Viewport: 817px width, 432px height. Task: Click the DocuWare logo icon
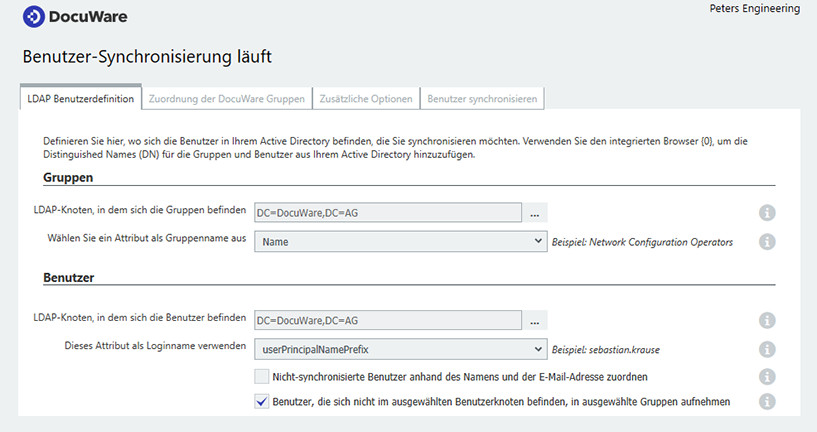(34, 17)
